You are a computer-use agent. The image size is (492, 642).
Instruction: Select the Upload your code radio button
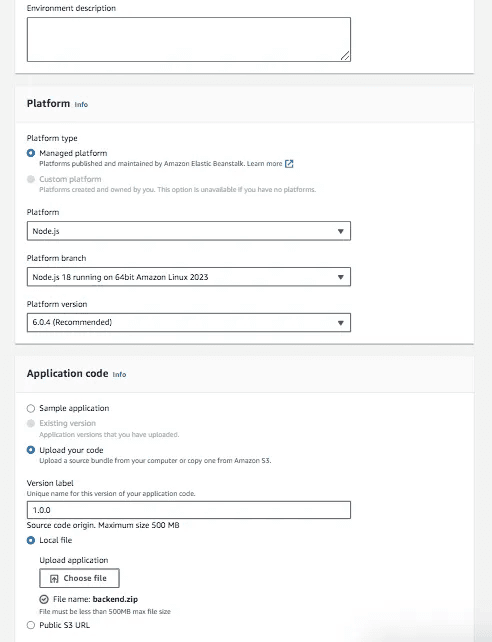click(31, 450)
